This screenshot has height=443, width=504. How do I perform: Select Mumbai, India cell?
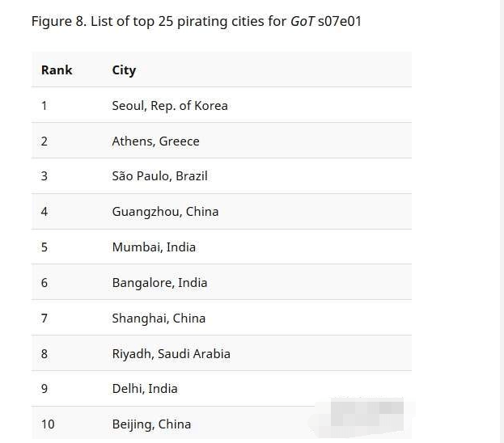click(x=154, y=247)
